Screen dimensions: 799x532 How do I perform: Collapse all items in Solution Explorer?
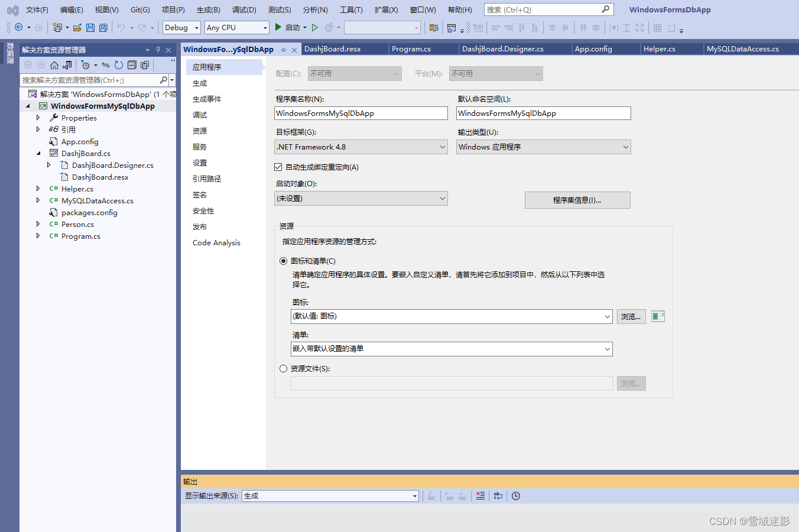pyautogui.click(x=132, y=65)
